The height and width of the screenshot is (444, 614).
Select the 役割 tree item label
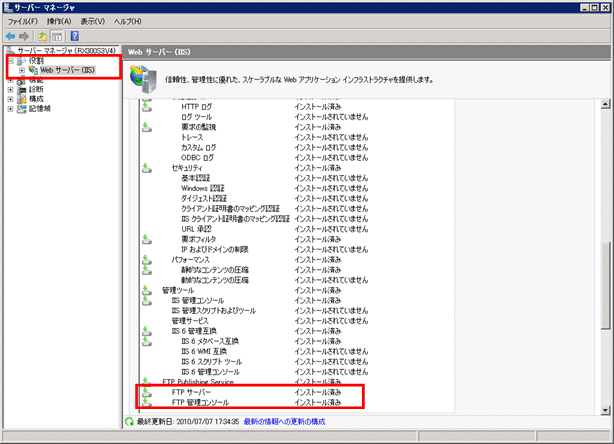pos(36,61)
